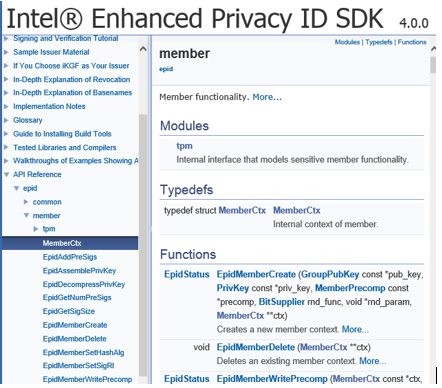Jump to Modules section link

(x=347, y=42)
